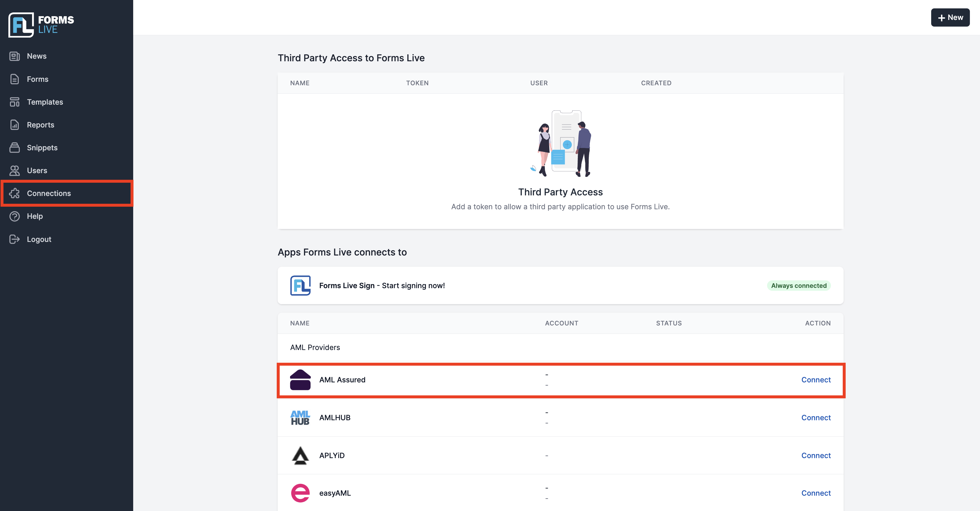Click the STATUS column header
The image size is (980, 511).
[669, 323]
